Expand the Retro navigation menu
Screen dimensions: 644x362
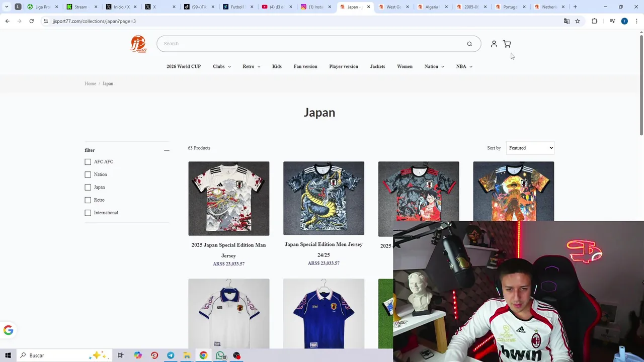(x=252, y=66)
